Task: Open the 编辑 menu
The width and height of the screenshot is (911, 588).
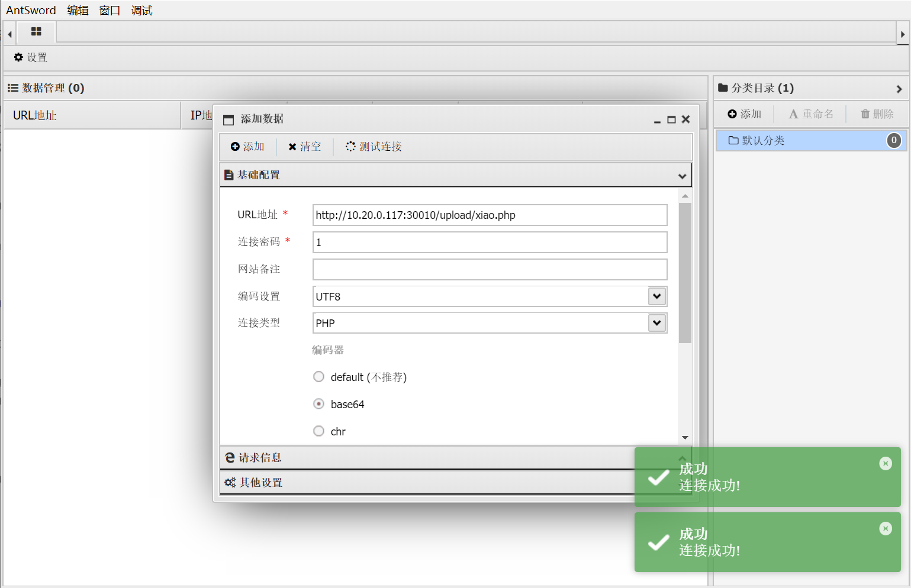Action: pos(78,11)
